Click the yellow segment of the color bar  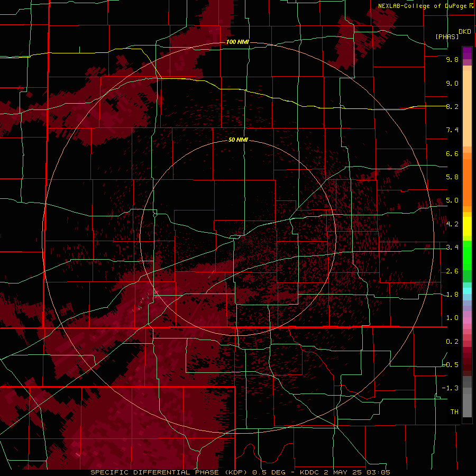467,226
